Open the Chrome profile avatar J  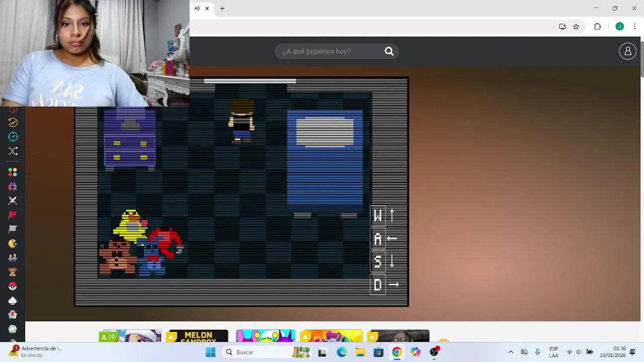pos(619,27)
